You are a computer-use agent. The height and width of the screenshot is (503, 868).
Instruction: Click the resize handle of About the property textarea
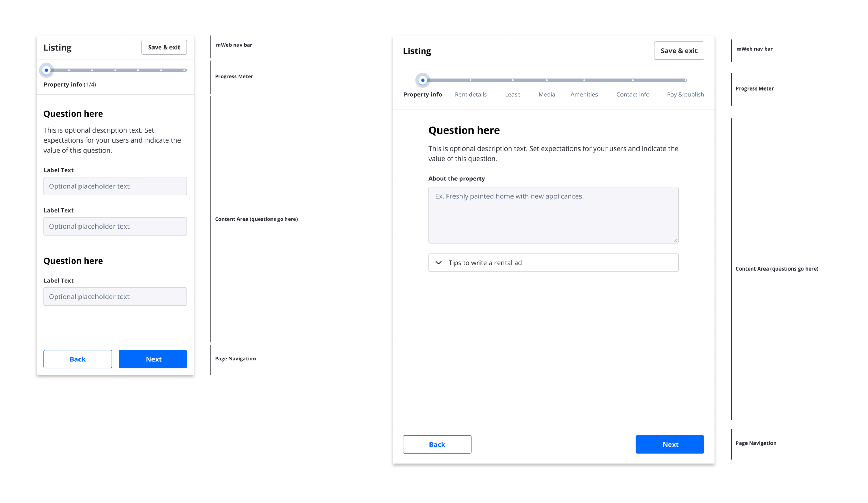tap(676, 240)
